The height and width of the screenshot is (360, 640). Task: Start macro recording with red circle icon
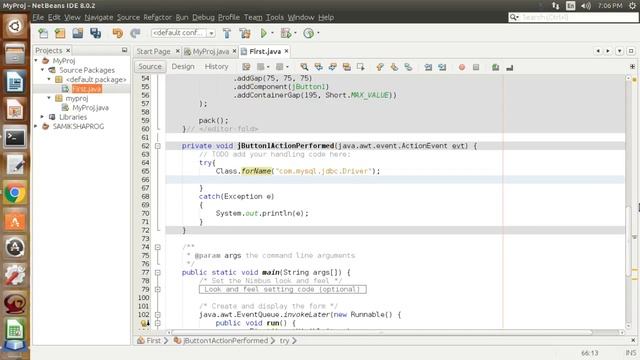click(x=462, y=67)
